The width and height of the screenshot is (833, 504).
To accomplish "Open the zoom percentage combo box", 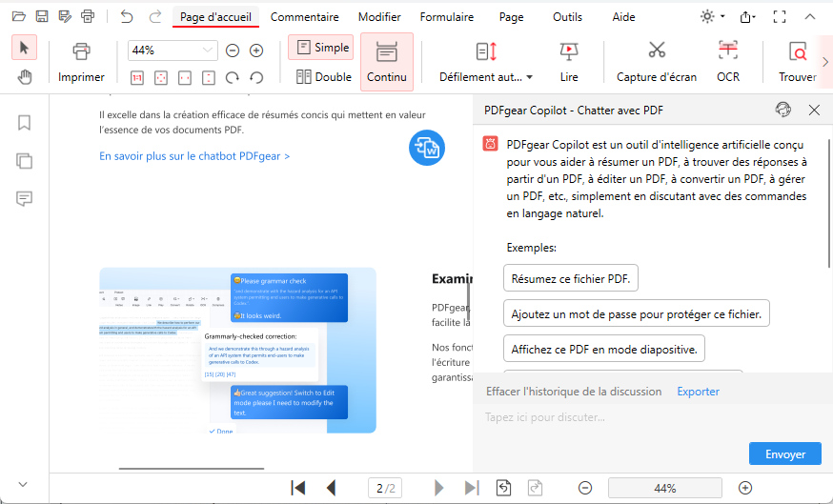I will pos(173,50).
